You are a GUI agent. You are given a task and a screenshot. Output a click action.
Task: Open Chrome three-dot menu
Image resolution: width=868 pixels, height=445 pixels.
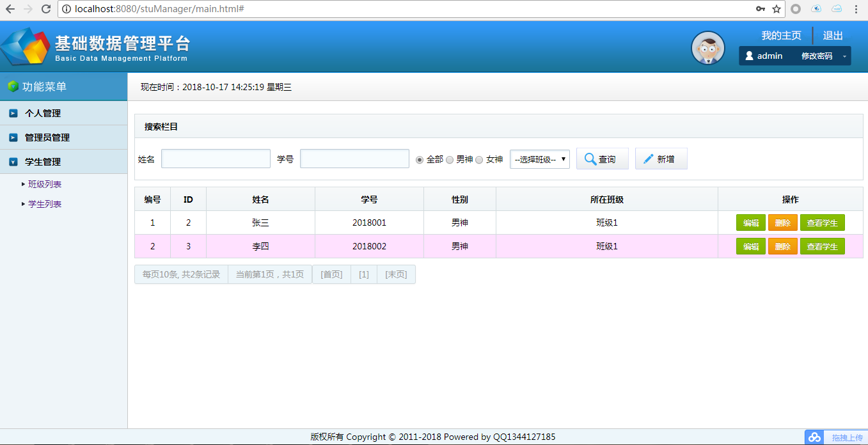[x=856, y=9]
